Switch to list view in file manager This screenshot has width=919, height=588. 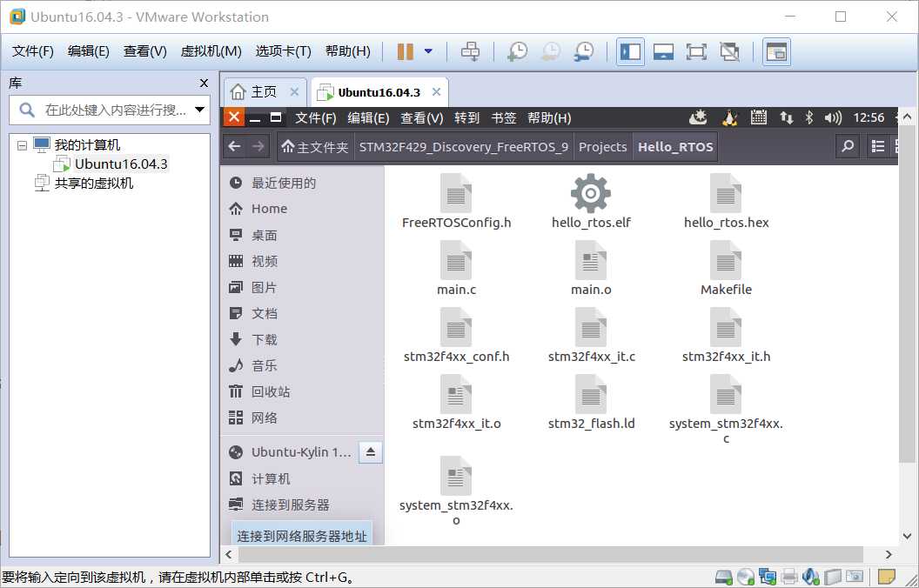point(877,146)
